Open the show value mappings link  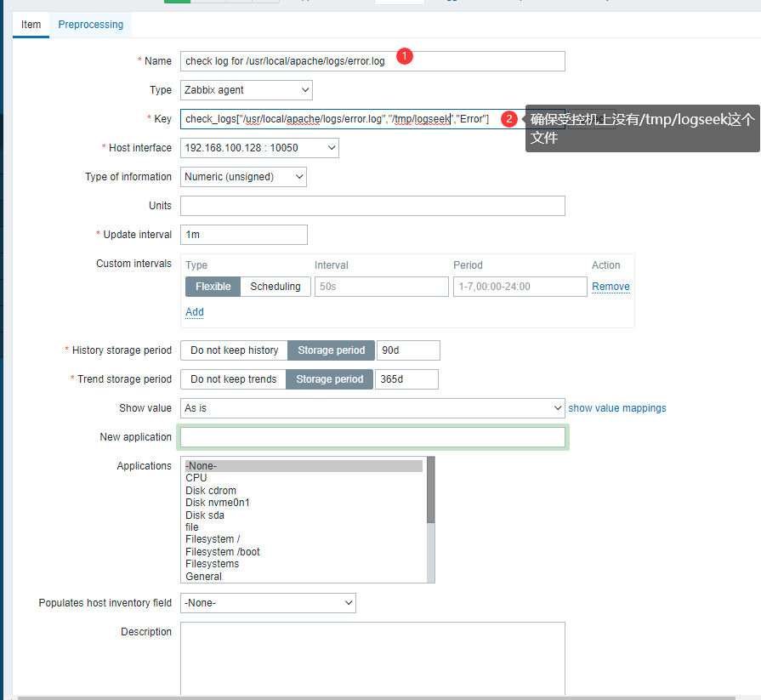(617, 408)
